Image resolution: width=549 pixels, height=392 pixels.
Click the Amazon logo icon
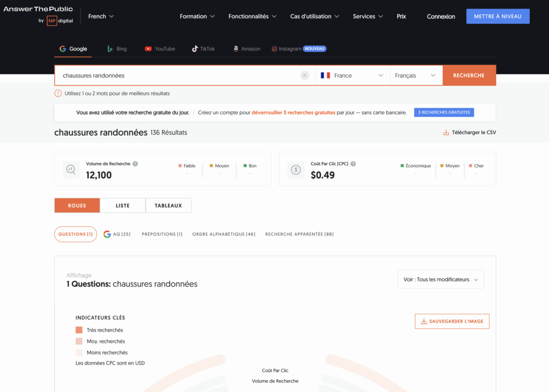pyautogui.click(x=236, y=49)
